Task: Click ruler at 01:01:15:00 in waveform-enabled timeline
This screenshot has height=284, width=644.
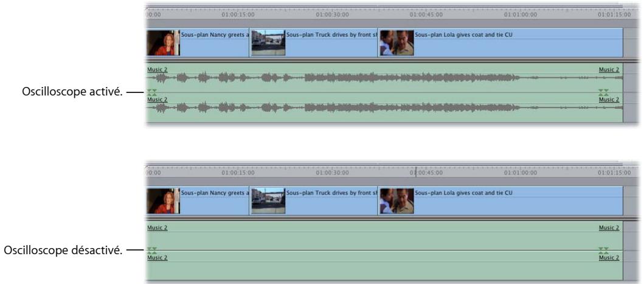Action: pyautogui.click(x=614, y=15)
